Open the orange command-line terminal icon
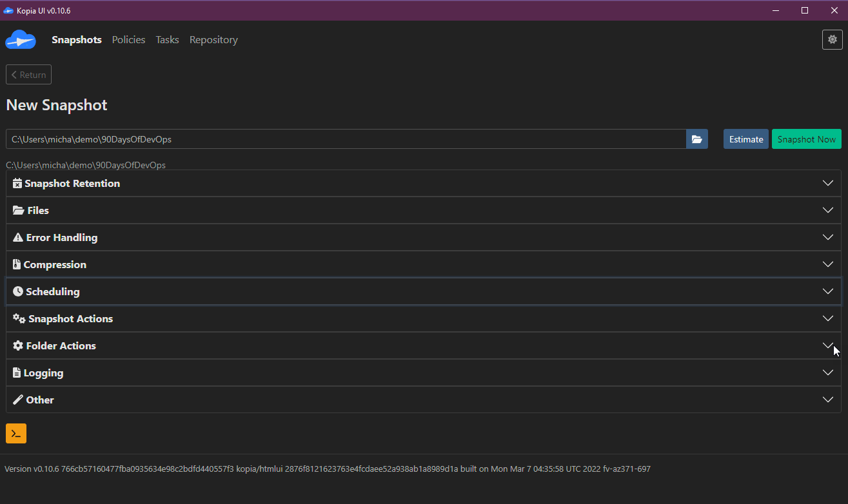 coord(16,434)
